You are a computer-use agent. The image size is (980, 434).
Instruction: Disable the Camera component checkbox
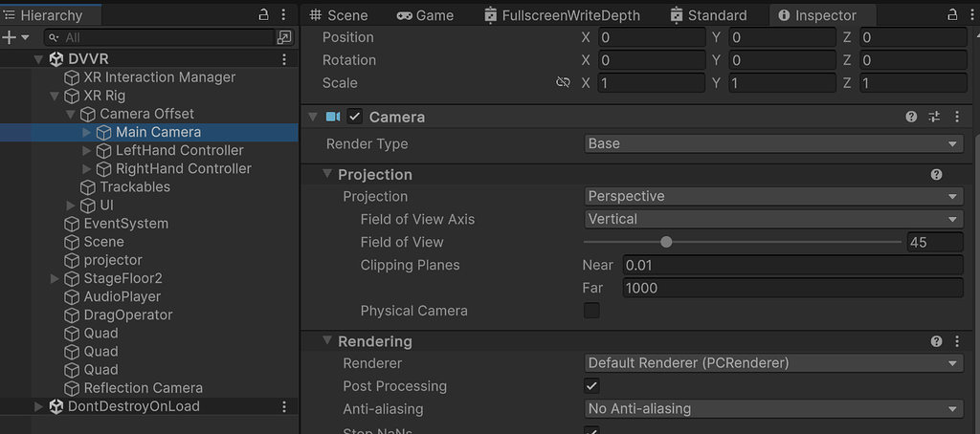(355, 117)
